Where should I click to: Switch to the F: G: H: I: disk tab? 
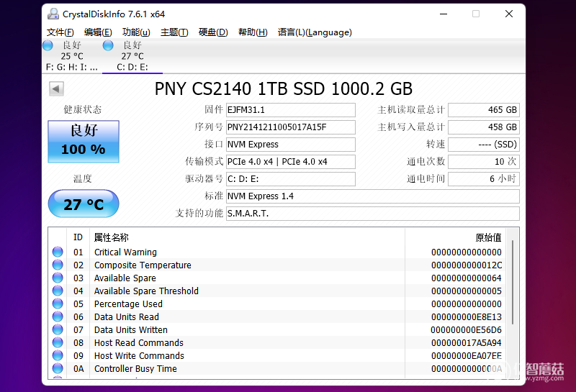[71, 56]
